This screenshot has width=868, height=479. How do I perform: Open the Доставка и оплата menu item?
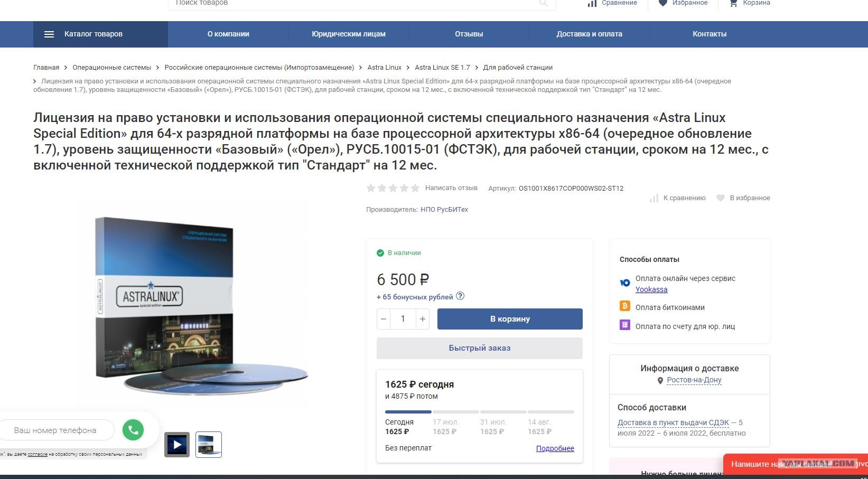(589, 34)
